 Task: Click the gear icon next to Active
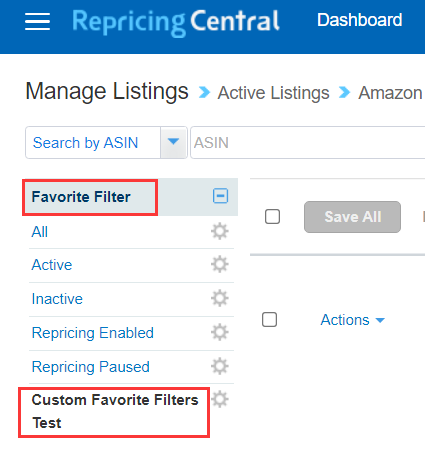pyautogui.click(x=220, y=264)
